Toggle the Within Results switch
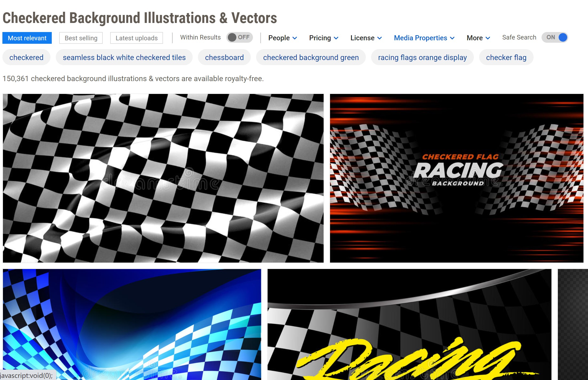This screenshot has height=380, width=588. 239,37
